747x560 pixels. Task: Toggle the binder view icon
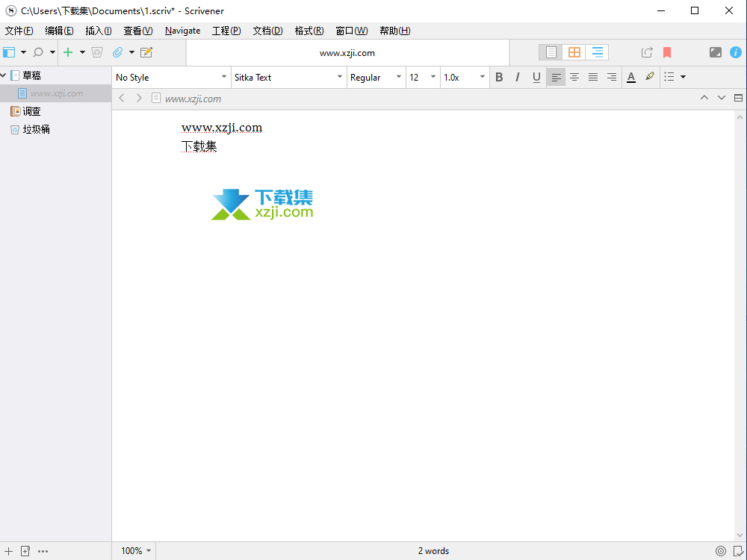click(9, 52)
